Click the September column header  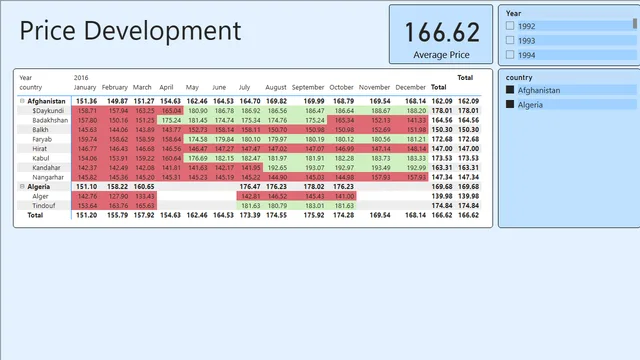[308, 87]
